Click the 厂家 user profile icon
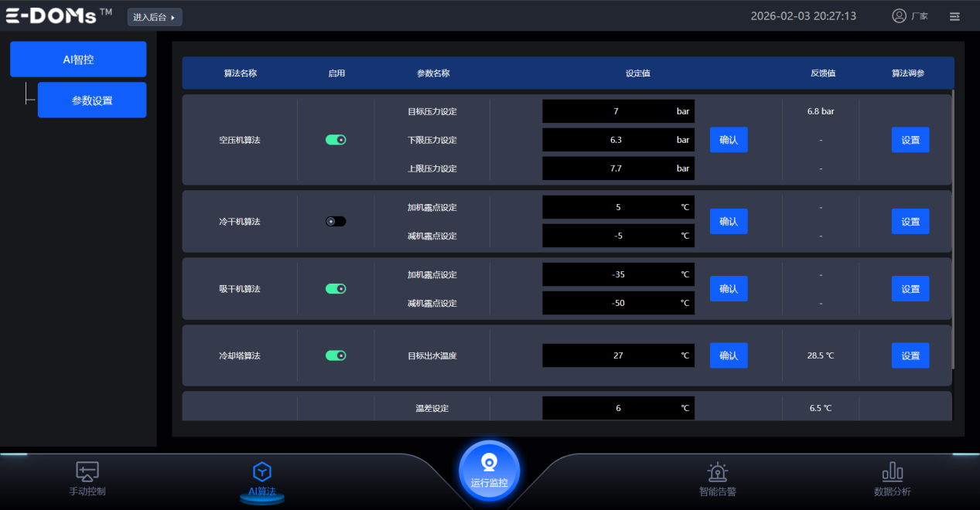The width and height of the screenshot is (980, 510). [x=899, y=16]
